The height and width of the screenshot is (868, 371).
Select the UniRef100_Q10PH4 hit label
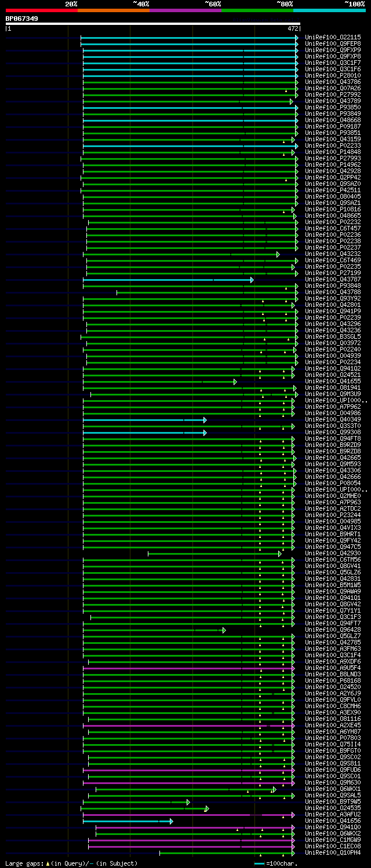pyautogui.click(x=333, y=852)
